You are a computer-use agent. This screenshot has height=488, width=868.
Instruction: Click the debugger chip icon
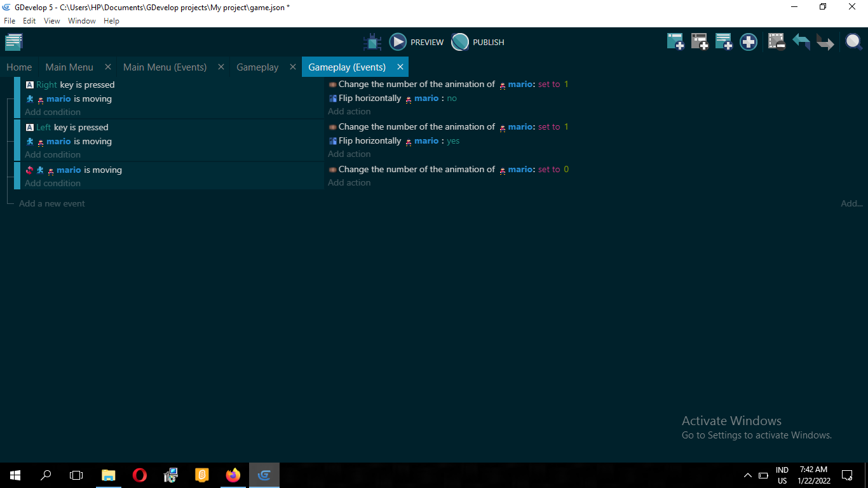click(372, 43)
